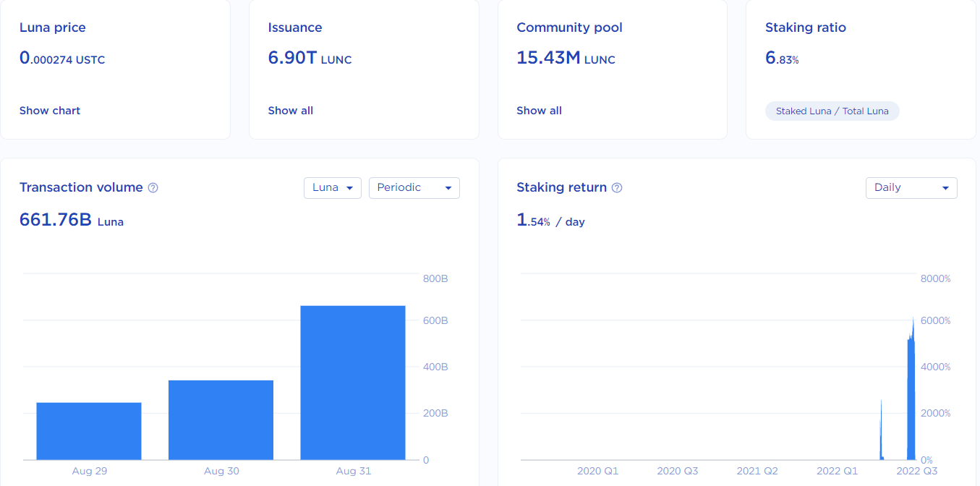This screenshot has width=980, height=486.
Task: Click the 6.83% staking ratio value
Action: point(782,58)
